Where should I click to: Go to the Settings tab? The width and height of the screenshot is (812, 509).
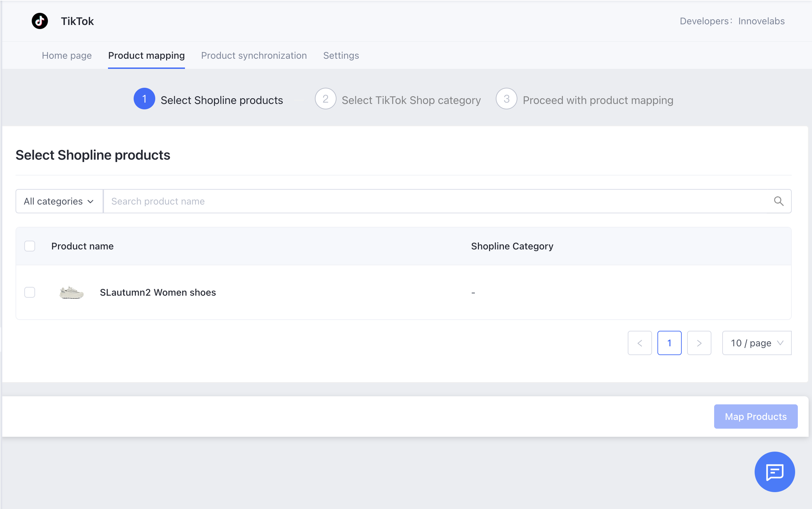coord(341,55)
